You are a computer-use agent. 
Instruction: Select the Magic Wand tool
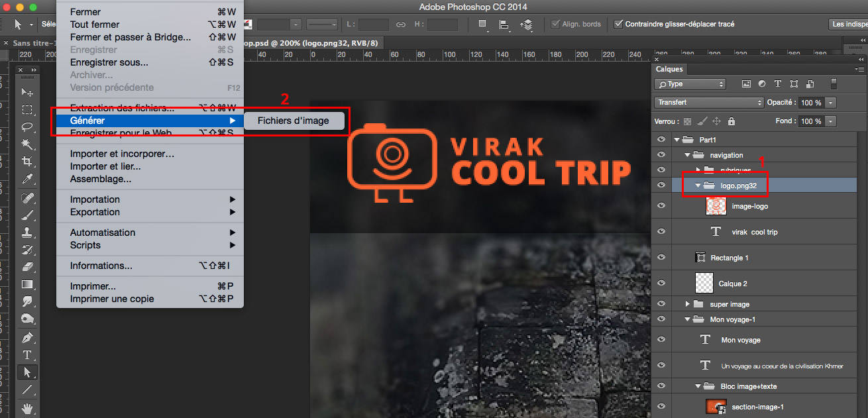pos(27,144)
